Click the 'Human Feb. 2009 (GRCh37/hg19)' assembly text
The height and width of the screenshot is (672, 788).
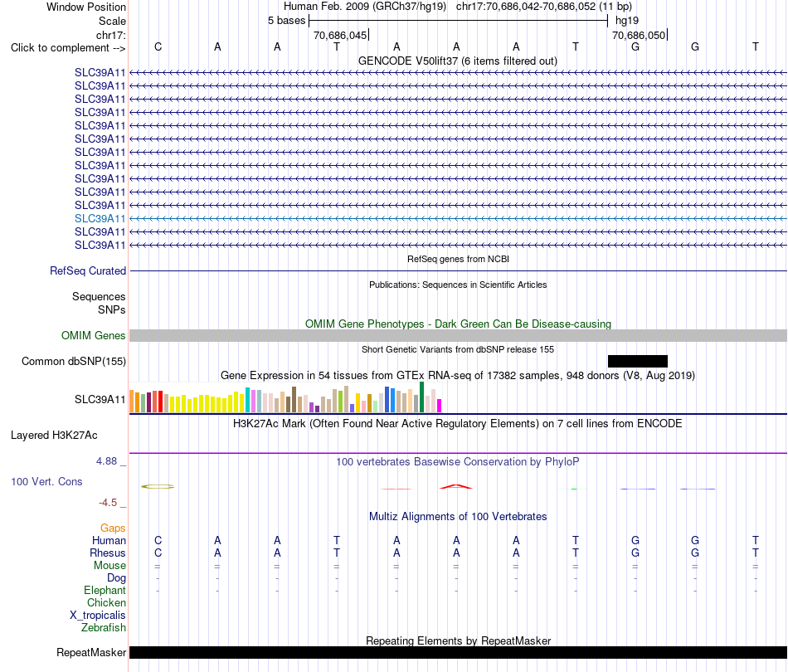pyautogui.click(x=365, y=7)
